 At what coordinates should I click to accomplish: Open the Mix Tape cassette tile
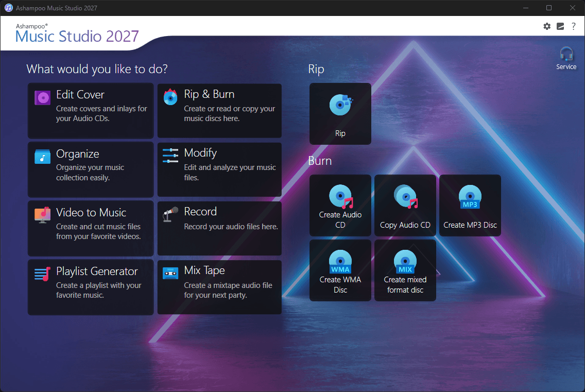(219, 287)
